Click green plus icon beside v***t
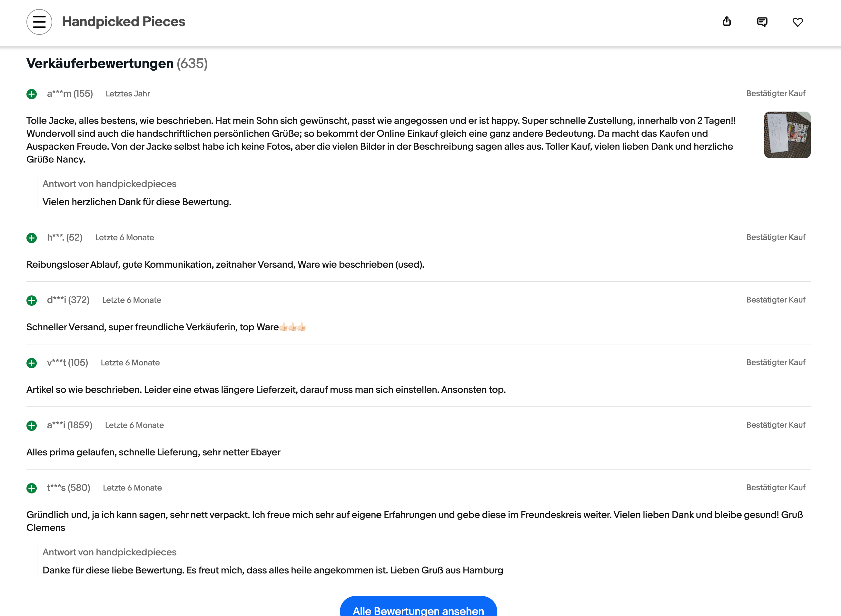The height and width of the screenshot is (616, 841). click(x=32, y=363)
